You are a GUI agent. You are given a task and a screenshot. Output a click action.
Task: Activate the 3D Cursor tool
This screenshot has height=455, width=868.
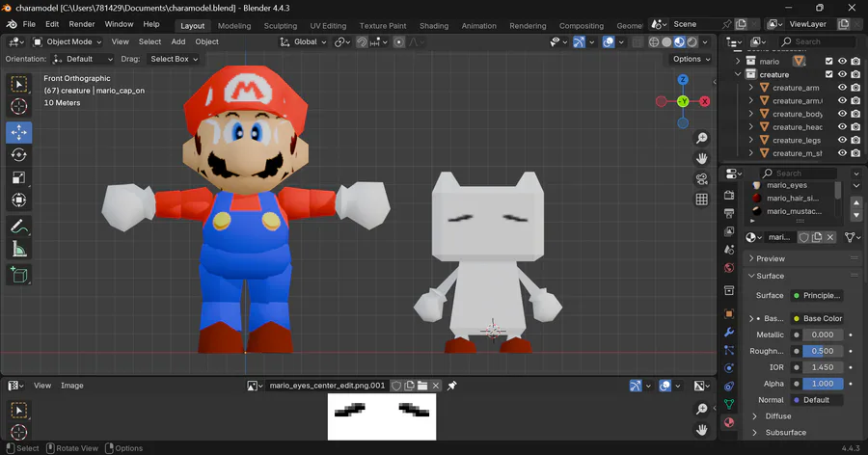19,107
